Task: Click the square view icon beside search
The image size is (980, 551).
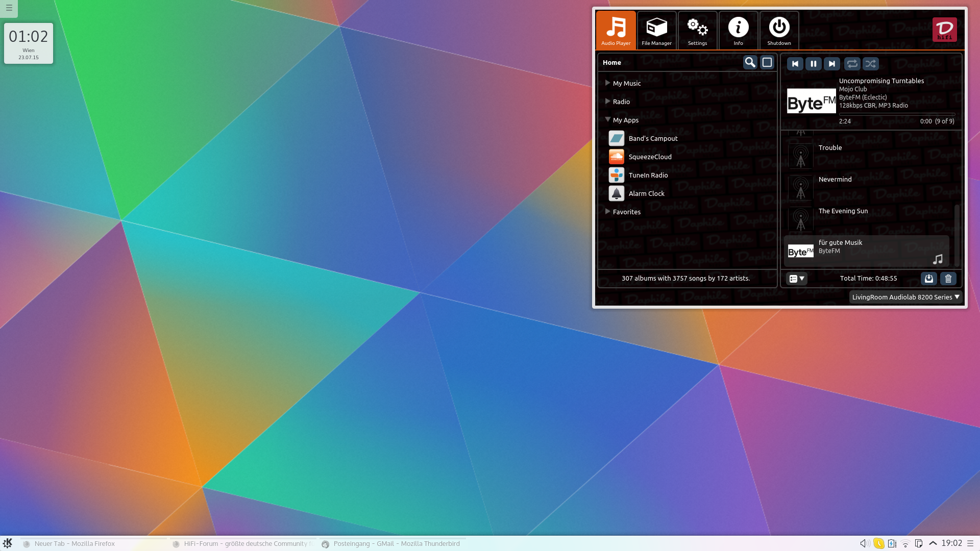Action: (x=767, y=62)
